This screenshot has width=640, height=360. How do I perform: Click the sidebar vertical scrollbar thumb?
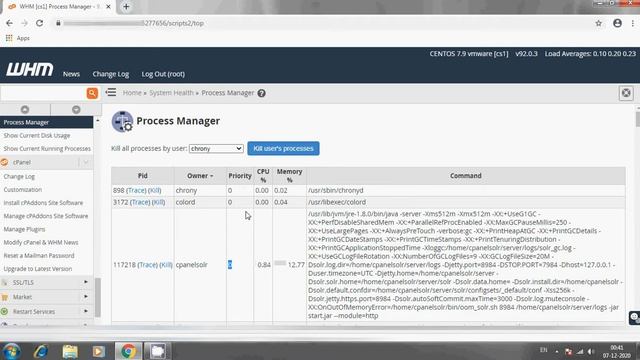(x=98, y=298)
